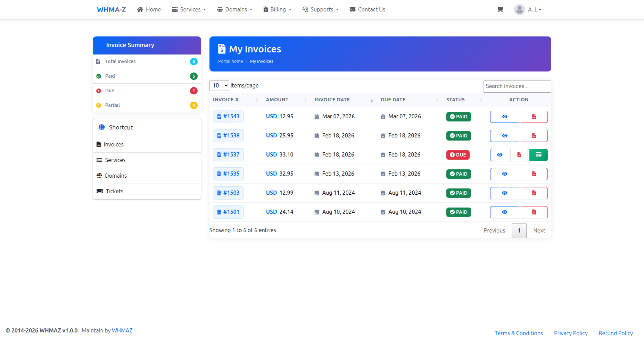644x346 pixels.
Task: Download PDF for invoice #1537
Action: point(519,155)
